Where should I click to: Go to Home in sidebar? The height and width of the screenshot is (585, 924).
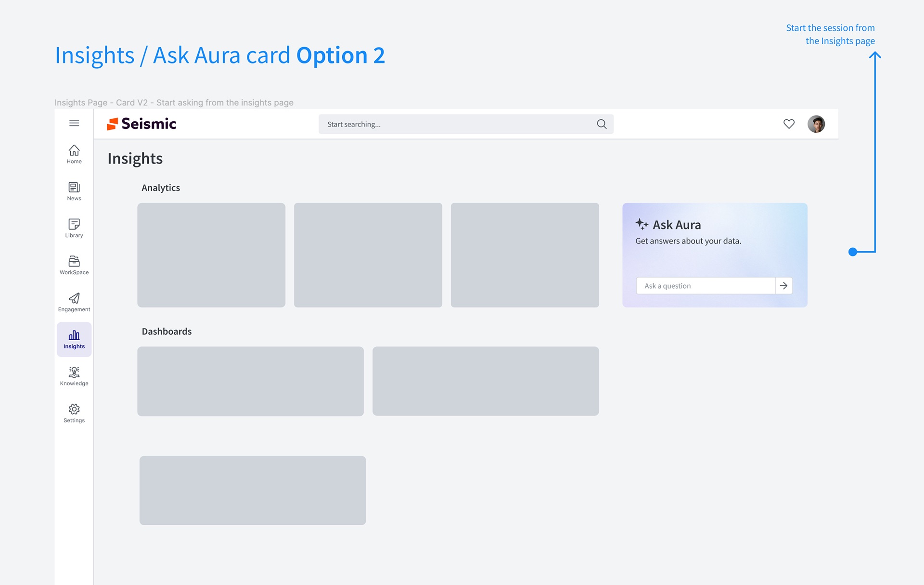coord(74,154)
